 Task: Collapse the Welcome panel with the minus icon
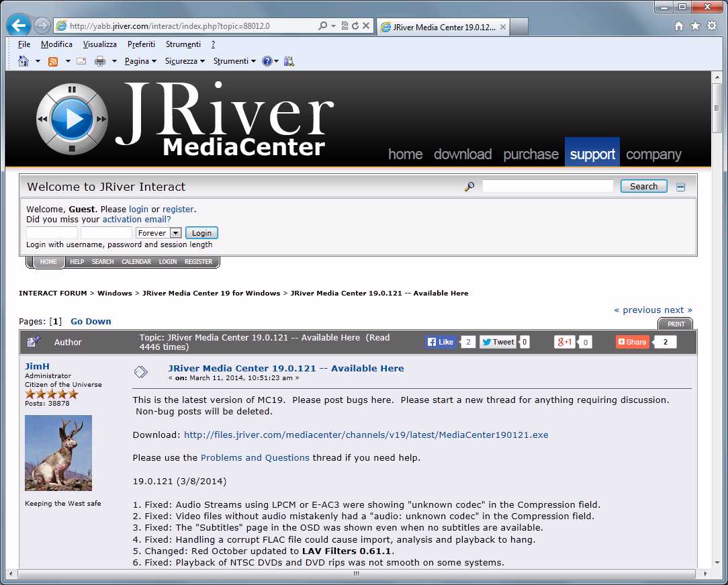pyautogui.click(x=680, y=187)
